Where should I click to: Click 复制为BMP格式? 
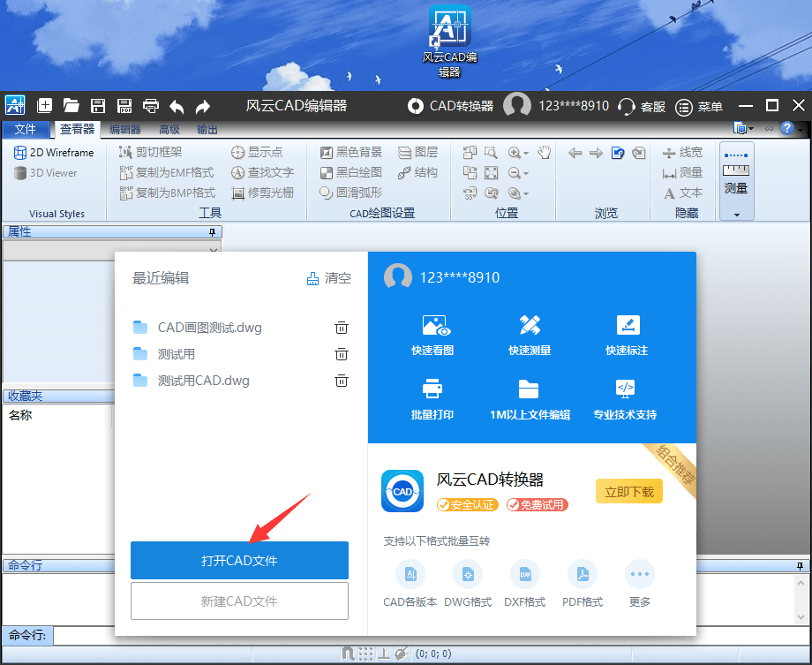pos(168,193)
